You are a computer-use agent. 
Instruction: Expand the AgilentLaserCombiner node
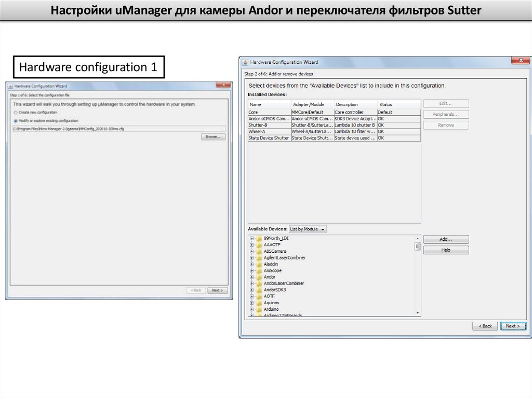(x=252, y=258)
